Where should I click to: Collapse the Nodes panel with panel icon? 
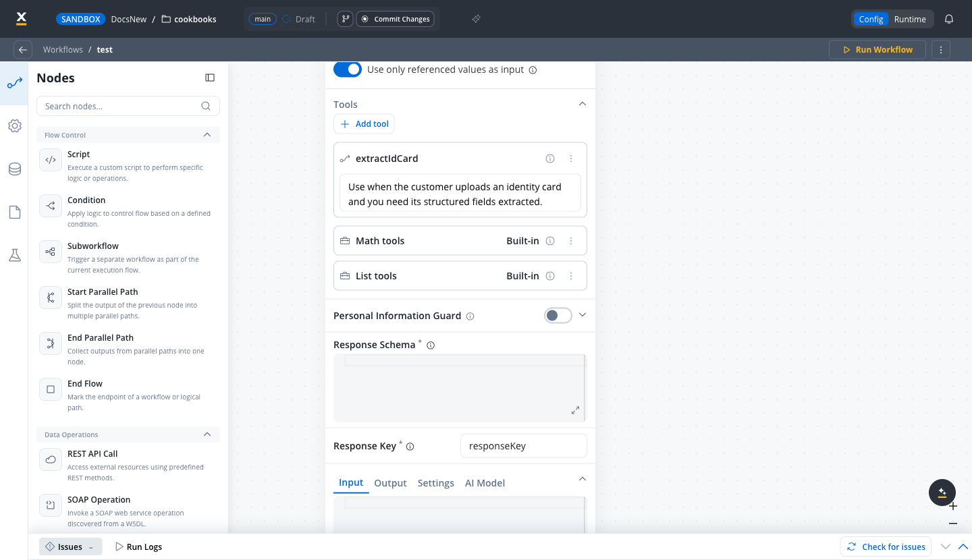point(210,78)
